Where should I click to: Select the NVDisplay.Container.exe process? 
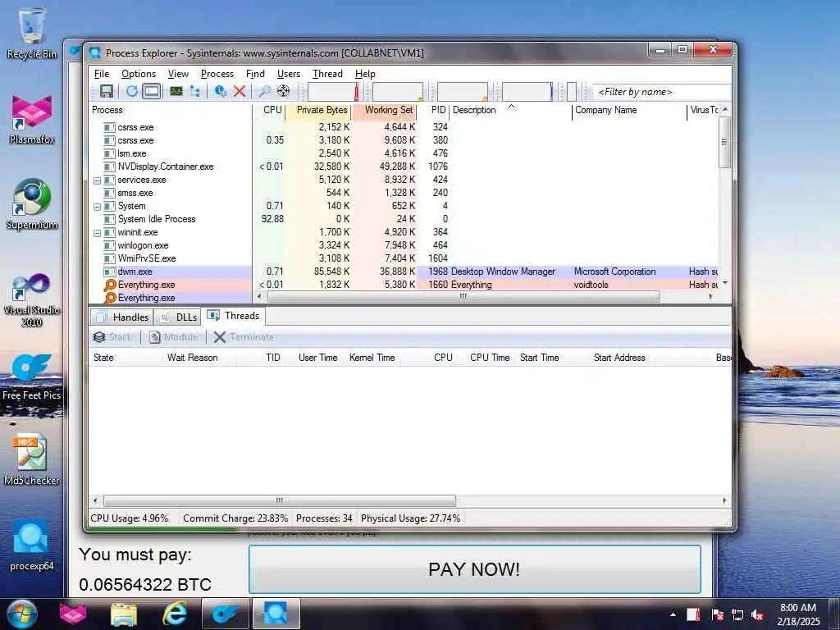point(404,167)
